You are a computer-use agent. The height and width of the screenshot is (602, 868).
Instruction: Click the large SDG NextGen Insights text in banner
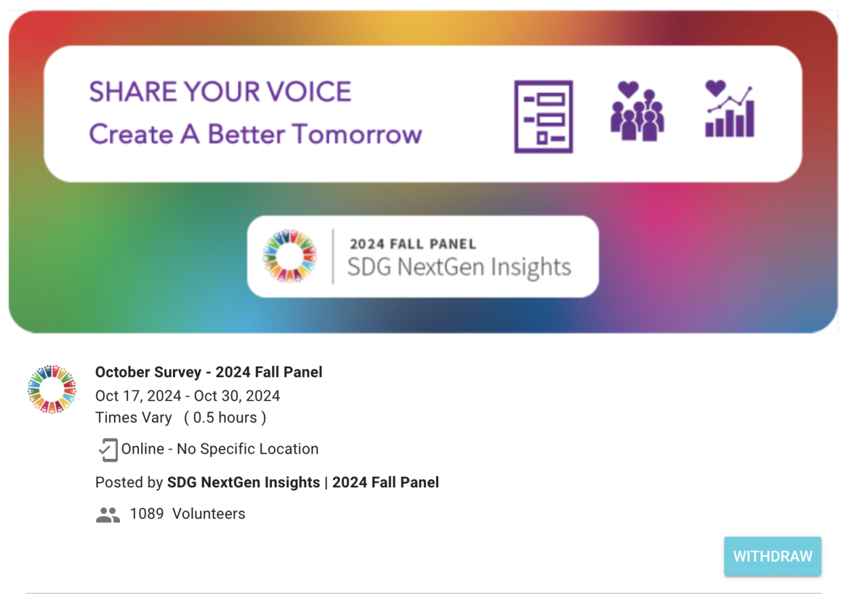[459, 268]
